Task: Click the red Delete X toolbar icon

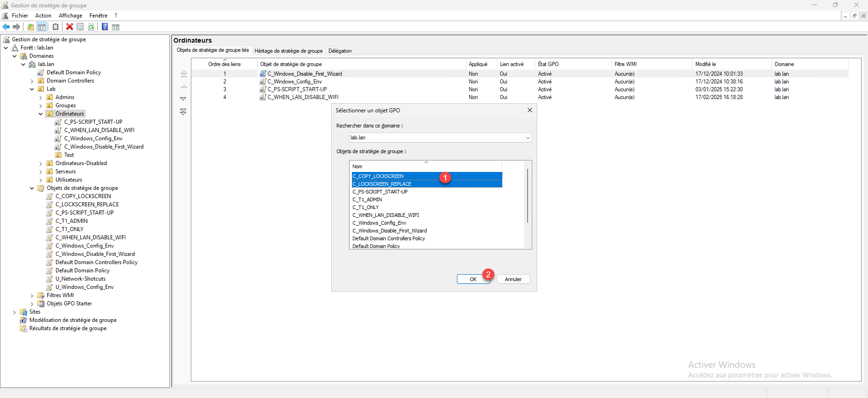Action: pos(70,27)
